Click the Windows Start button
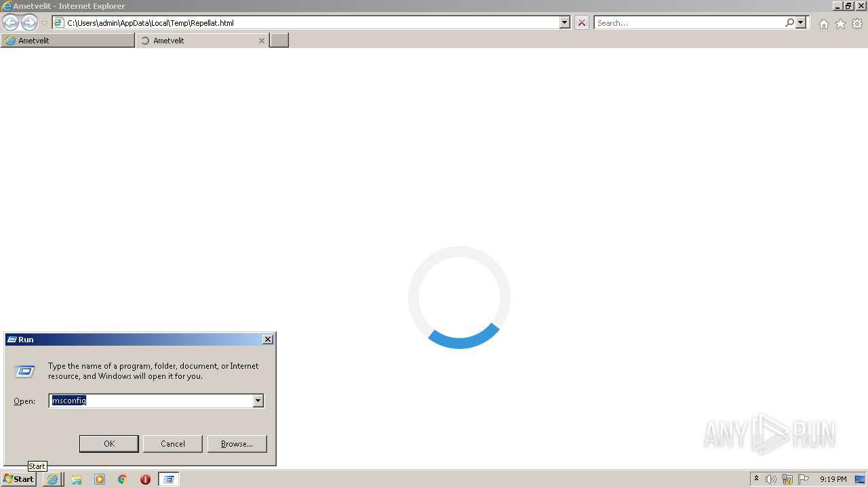The width and height of the screenshot is (868, 488). 18,479
